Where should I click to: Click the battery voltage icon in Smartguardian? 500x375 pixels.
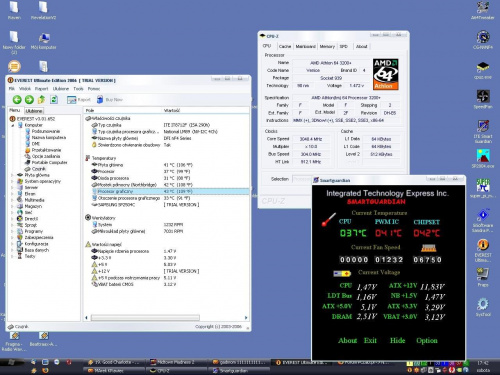click(x=342, y=274)
